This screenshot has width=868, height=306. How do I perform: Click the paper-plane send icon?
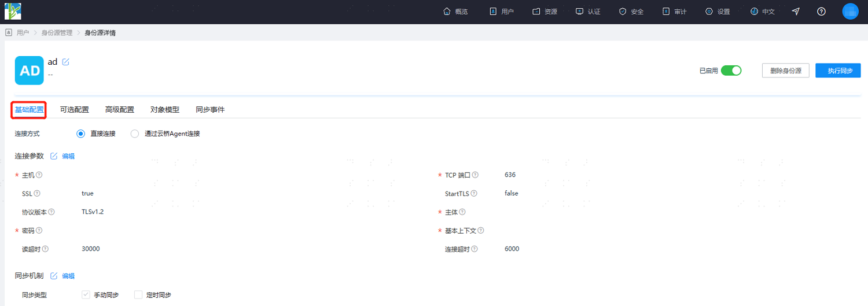(796, 12)
